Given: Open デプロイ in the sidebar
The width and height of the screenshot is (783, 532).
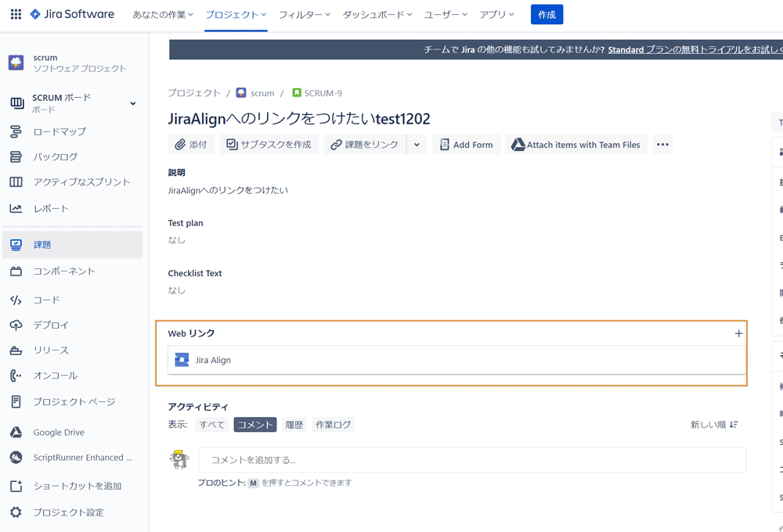Looking at the screenshot, I should point(51,325).
